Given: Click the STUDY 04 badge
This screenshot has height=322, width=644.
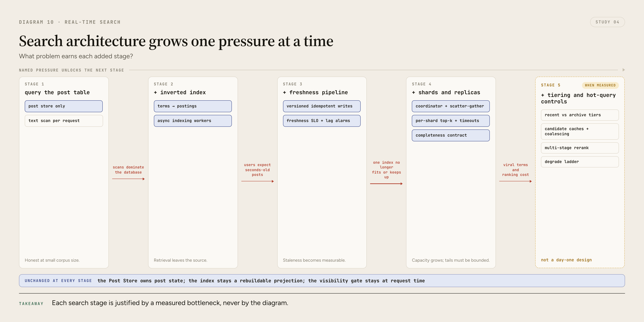Looking at the screenshot, I should point(607,22).
